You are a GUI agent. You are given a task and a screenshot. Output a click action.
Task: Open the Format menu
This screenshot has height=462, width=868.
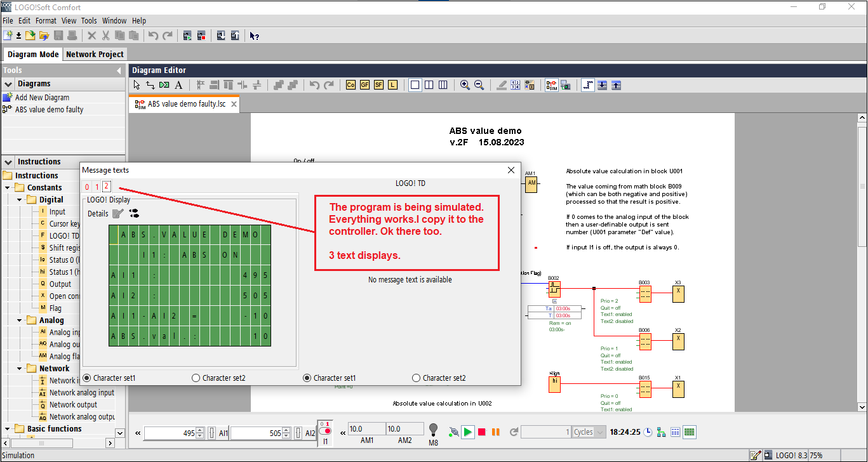46,21
